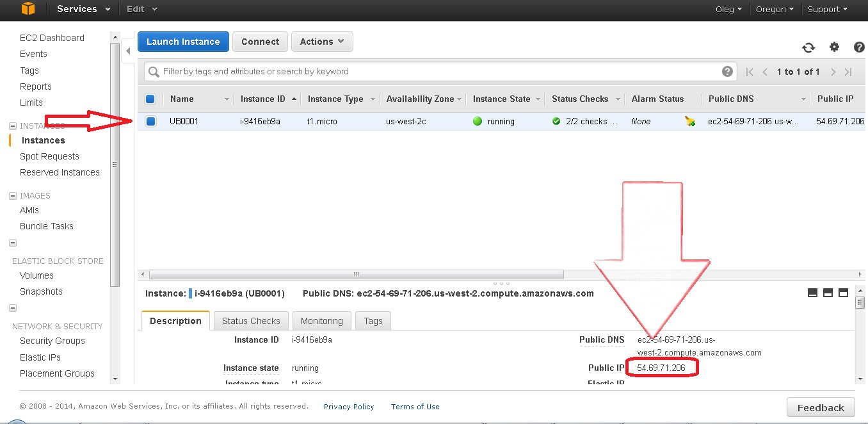The height and width of the screenshot is (424, 868).
Task: Open the Availability Zone column arrow
Action: click(458, 99)
